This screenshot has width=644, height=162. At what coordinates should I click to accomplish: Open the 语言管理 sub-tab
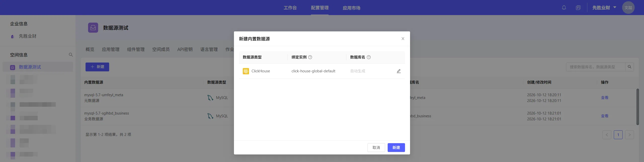[x=209, y=49]
